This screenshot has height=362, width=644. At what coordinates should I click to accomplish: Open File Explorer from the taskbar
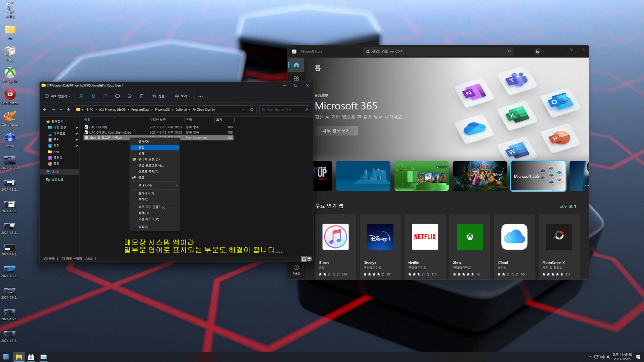pos(19,357)
